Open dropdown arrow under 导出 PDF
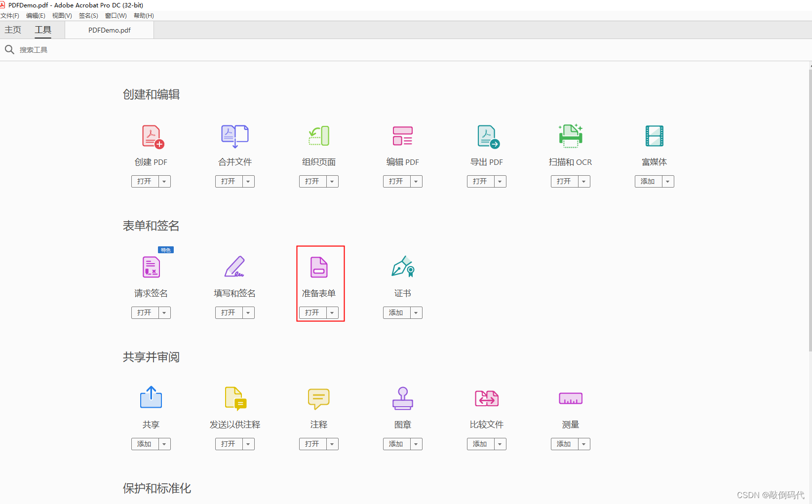The image size is (812, 504). (x=500, y=182)
